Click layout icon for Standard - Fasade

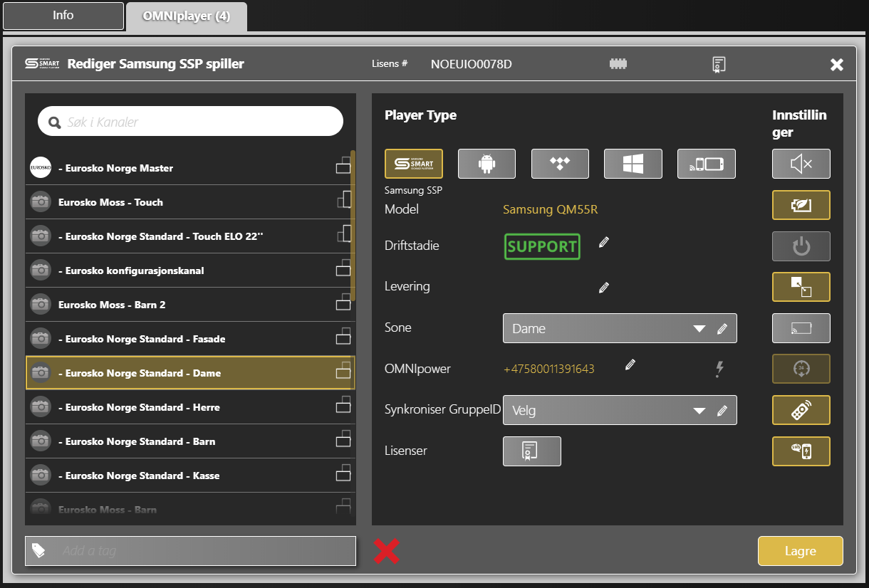[343, 336]
